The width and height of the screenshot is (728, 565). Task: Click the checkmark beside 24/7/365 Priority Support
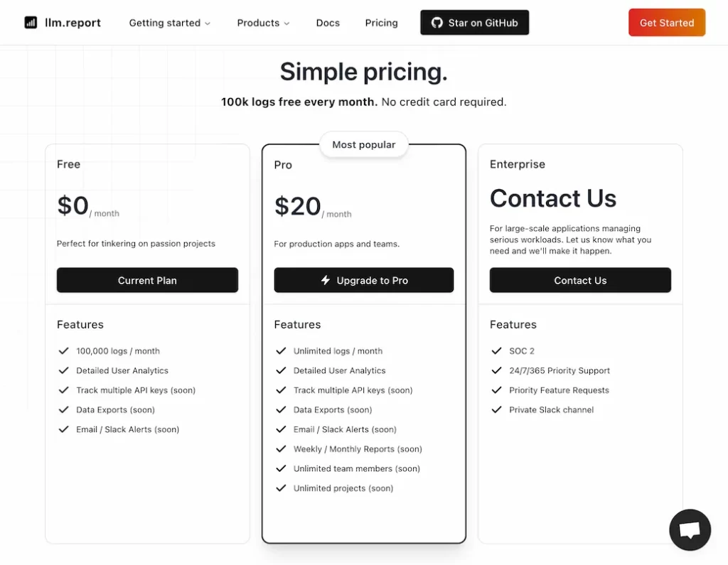point(497,371)
